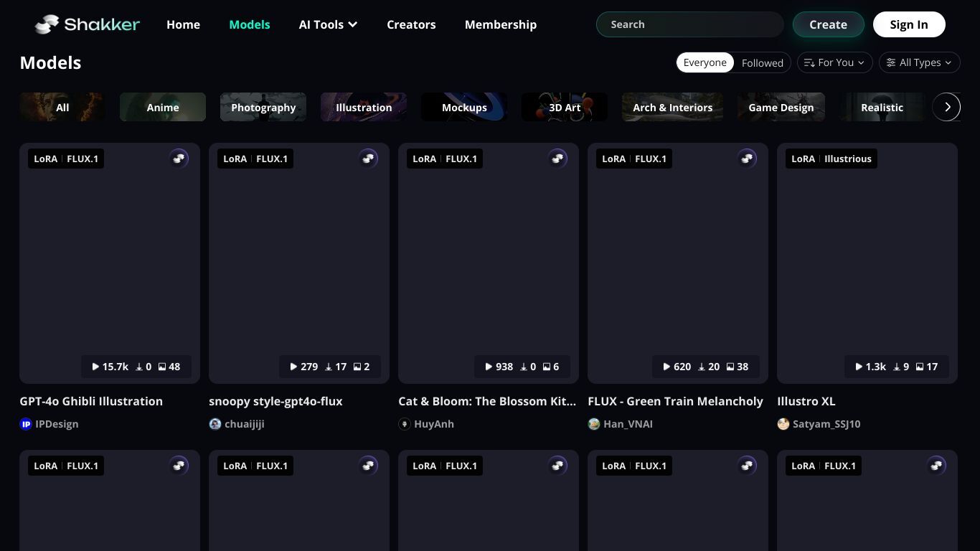Click LoRA Illustrious tag on Illustro XL

tap(831, 159)
